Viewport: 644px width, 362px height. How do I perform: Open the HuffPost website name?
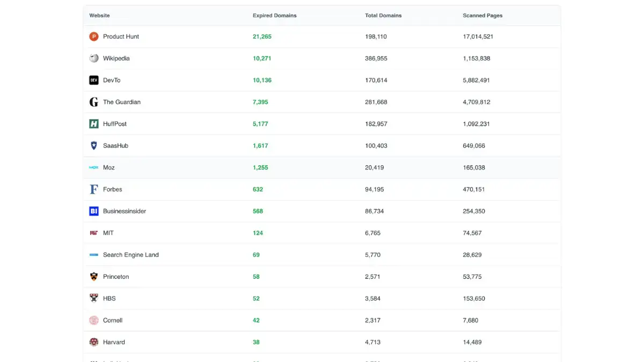tap(115, 124)
